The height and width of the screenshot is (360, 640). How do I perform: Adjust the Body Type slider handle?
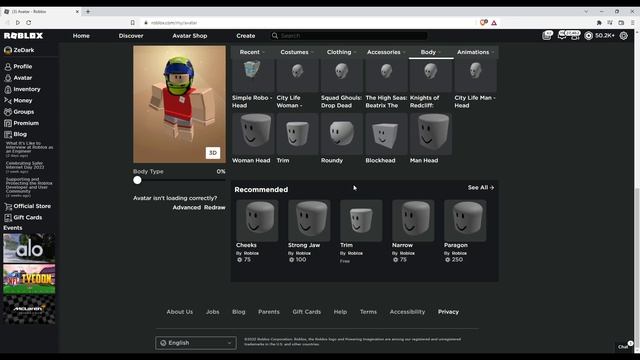click(137, 180)
